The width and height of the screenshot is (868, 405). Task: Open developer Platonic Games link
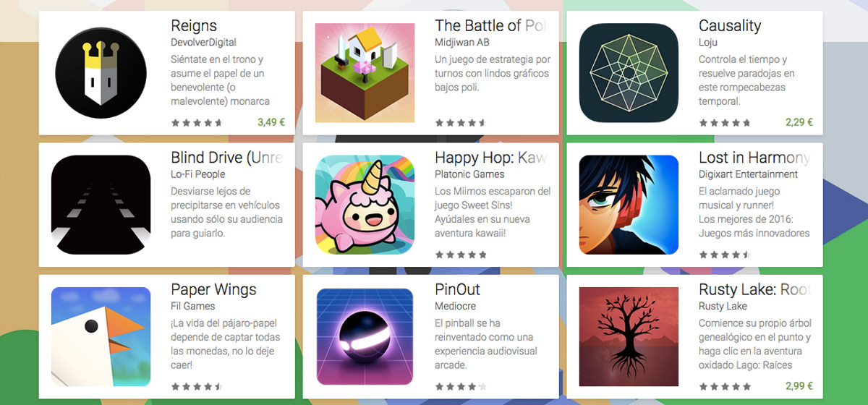[x=469, y=174]
